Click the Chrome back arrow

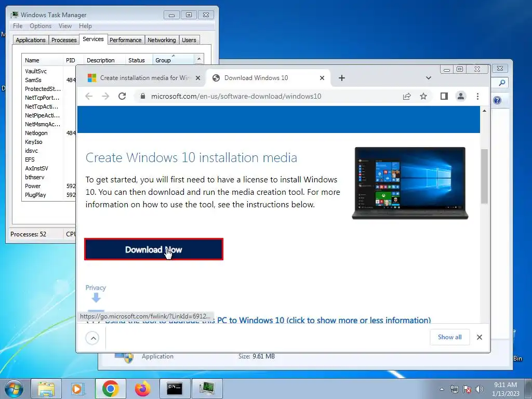point(89,96)
